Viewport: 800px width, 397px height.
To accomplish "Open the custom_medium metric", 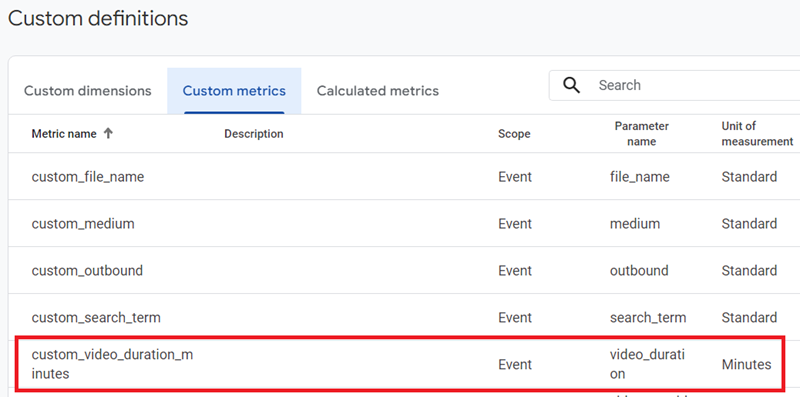I will point(83,224).
